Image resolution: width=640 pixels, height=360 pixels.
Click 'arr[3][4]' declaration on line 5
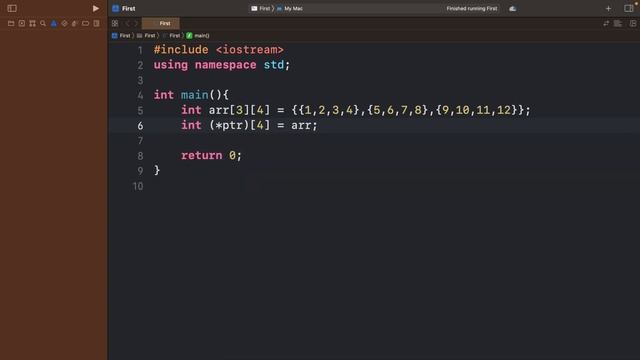[x=239, y=110]
